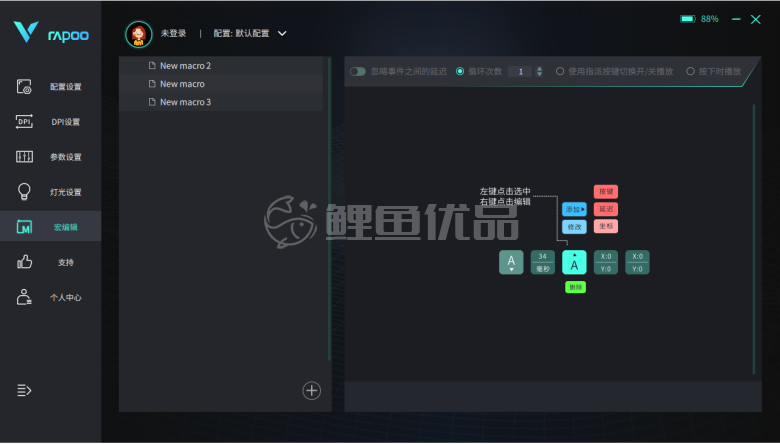Decrease loop count with down arrow
Viewport: 780px width, 444px height.
coord(539,75)
